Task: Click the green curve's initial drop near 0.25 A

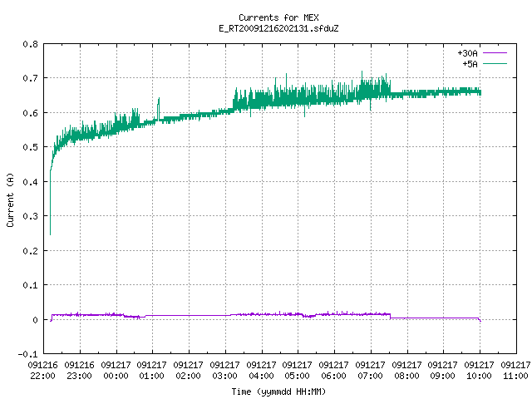Action: pos(50,204)
